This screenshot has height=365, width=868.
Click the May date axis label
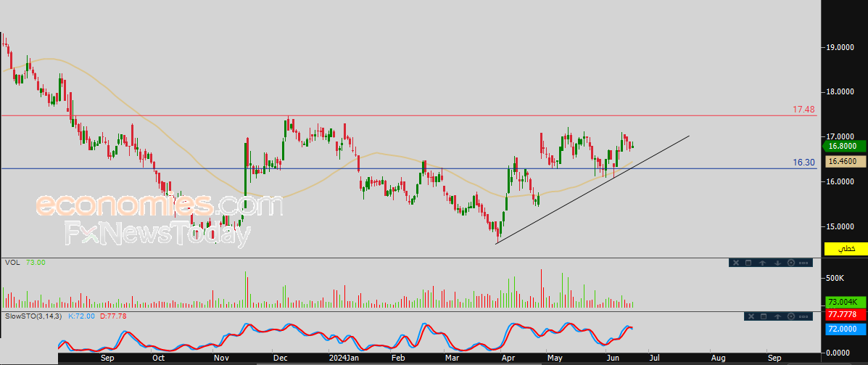click(x=555, y=358)
